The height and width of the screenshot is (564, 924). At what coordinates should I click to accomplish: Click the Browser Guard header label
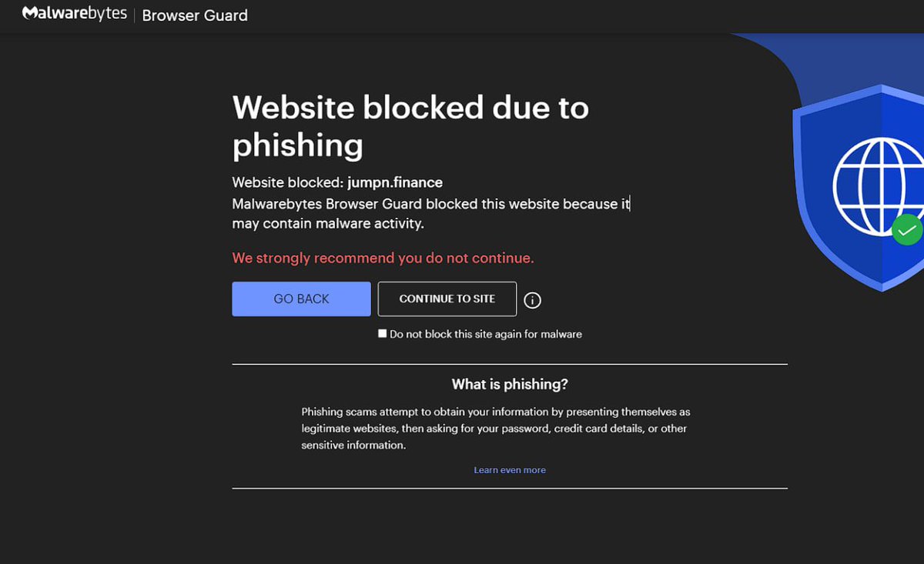(x=195, y=15)
